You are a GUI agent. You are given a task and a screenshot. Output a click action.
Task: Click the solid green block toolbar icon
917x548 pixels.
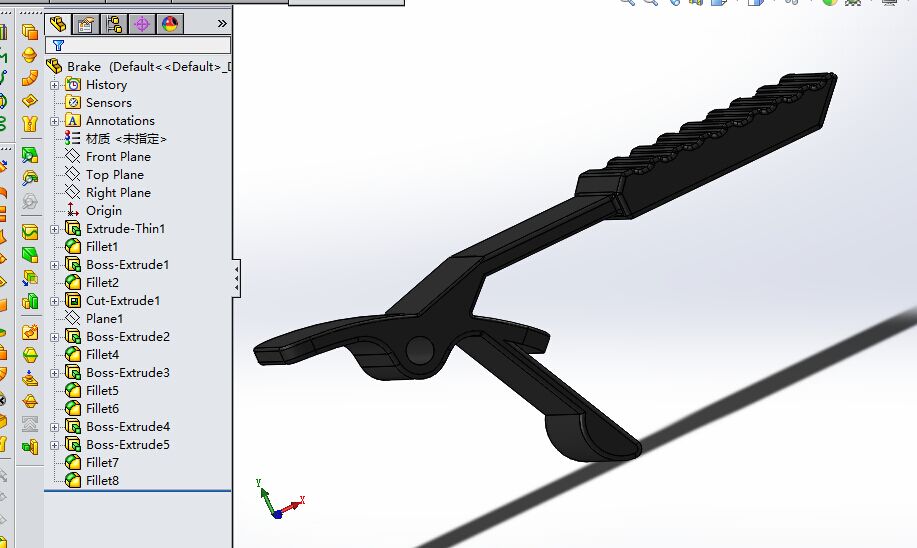pyautogui.click(x=30, y=255)
